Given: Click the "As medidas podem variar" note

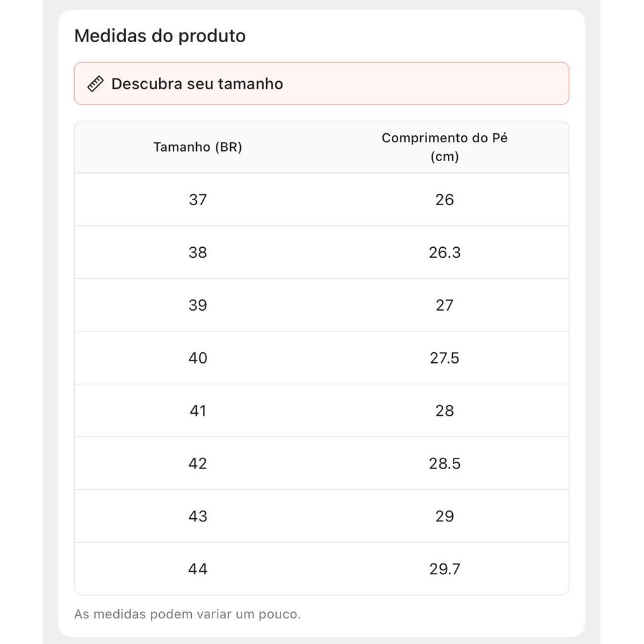Looking at the screenshot, I should 187,614.
